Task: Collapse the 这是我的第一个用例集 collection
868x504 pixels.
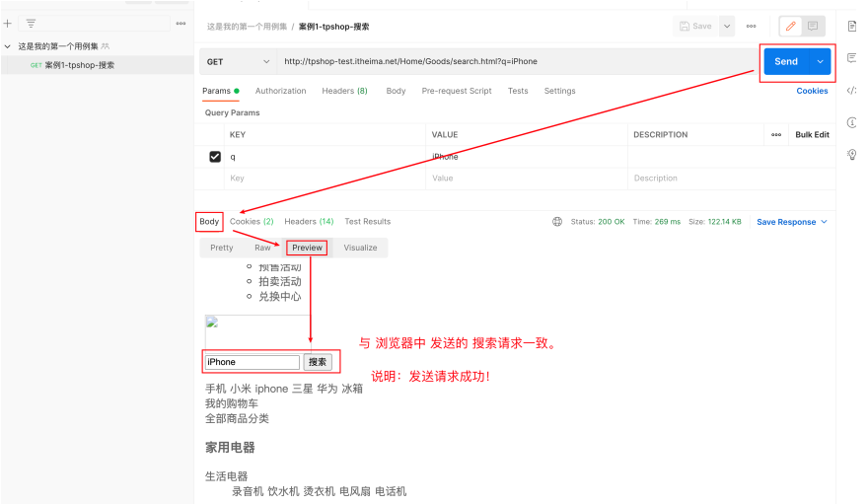Action: pyautogui.click(x=7, y=46)
